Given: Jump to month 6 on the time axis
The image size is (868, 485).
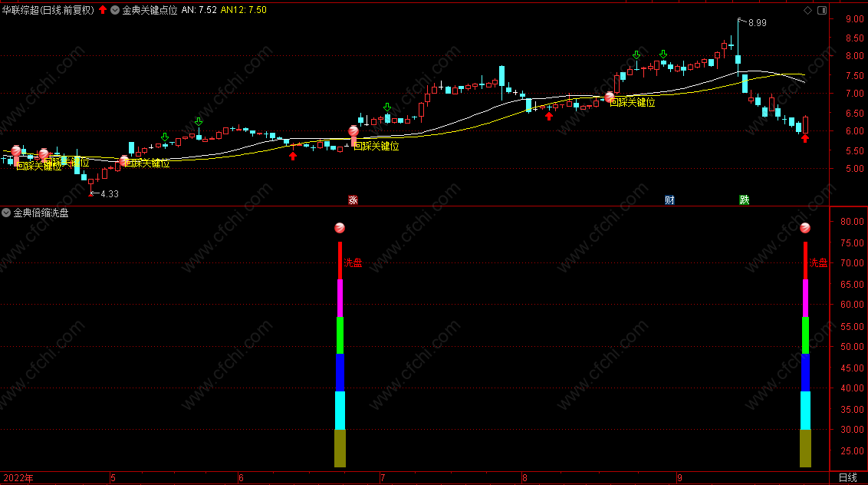Looking at the screenshot, I should click(241, 478).
